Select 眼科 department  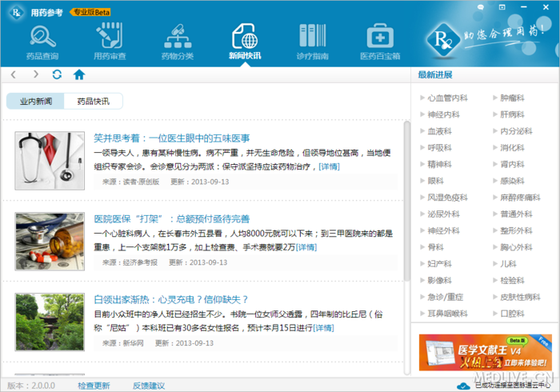pos(432,181)
